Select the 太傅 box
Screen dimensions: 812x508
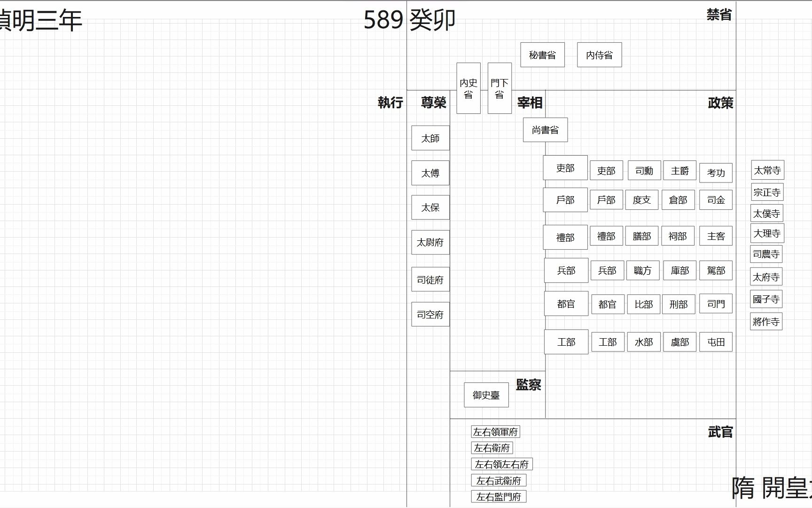(x=430, y=173)
